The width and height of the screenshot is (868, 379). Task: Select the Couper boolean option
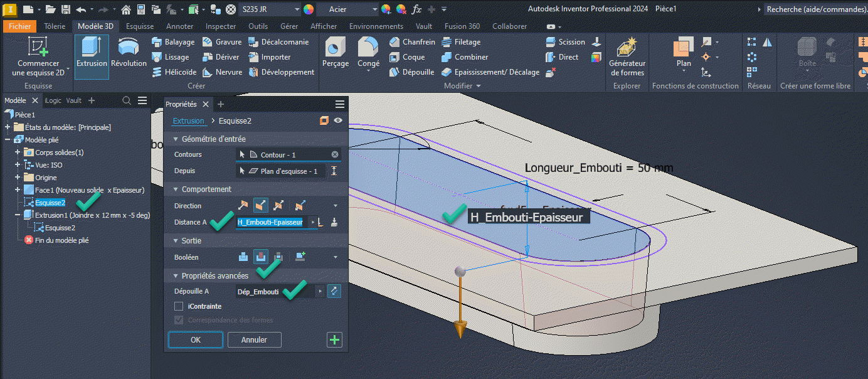tap(260, 257)
